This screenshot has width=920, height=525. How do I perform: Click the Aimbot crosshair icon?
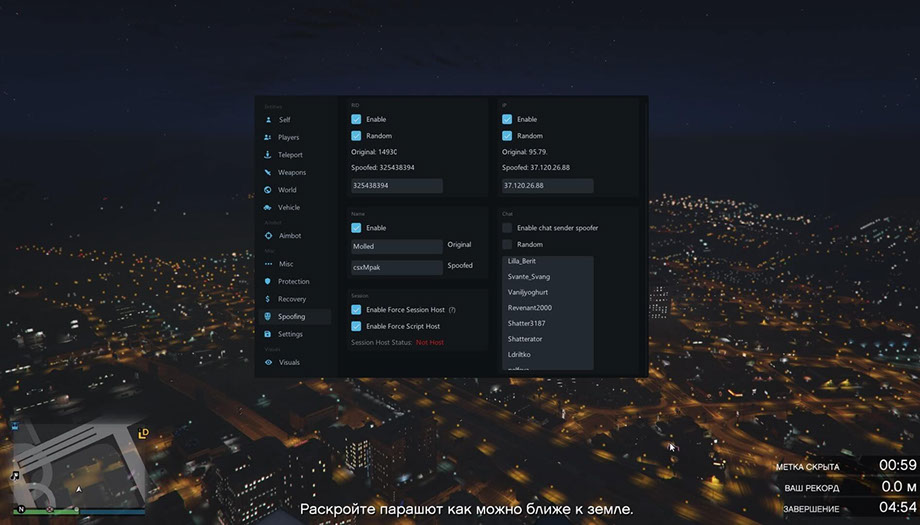tap(267, 236)
